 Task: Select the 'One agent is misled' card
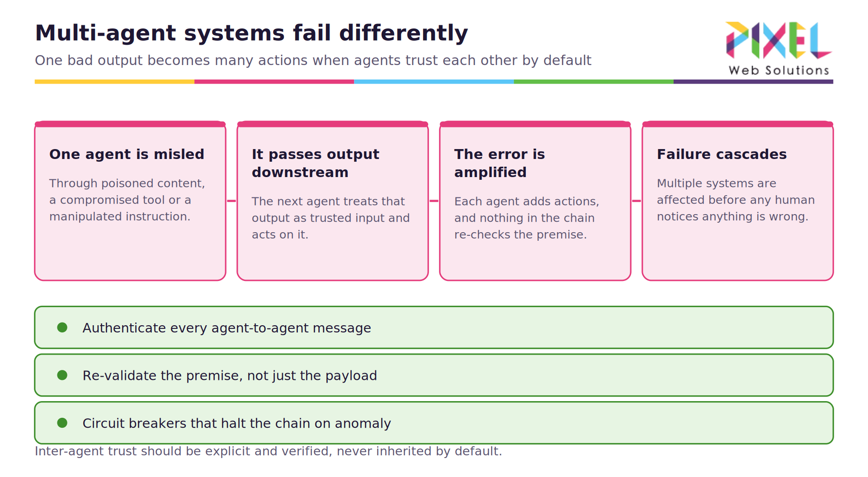130,201
